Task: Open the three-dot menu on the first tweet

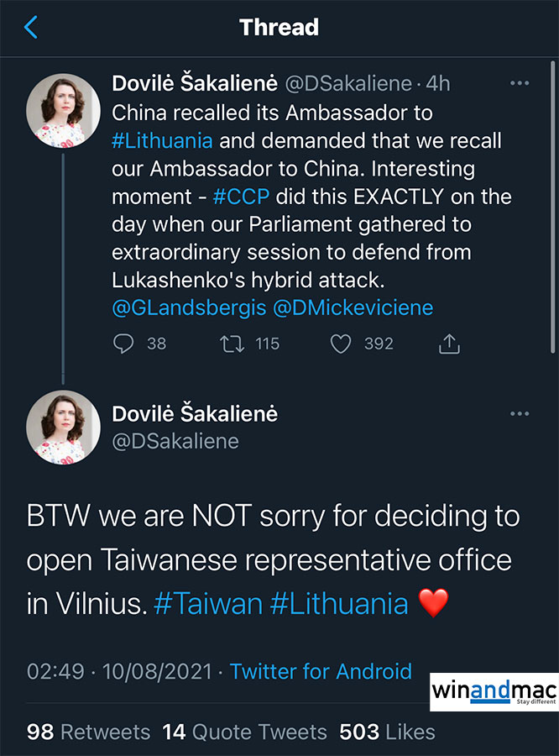Action: coord(520,83)
